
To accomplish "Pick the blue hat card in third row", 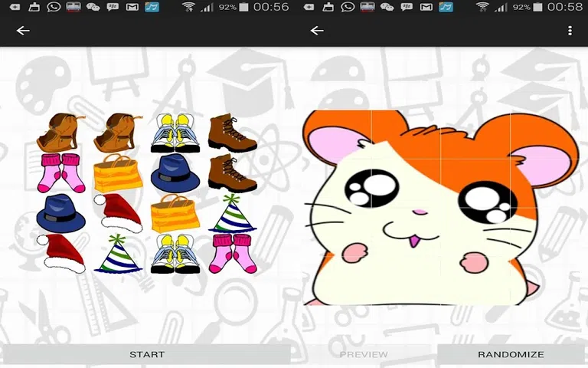I will (x=61, y=213).
